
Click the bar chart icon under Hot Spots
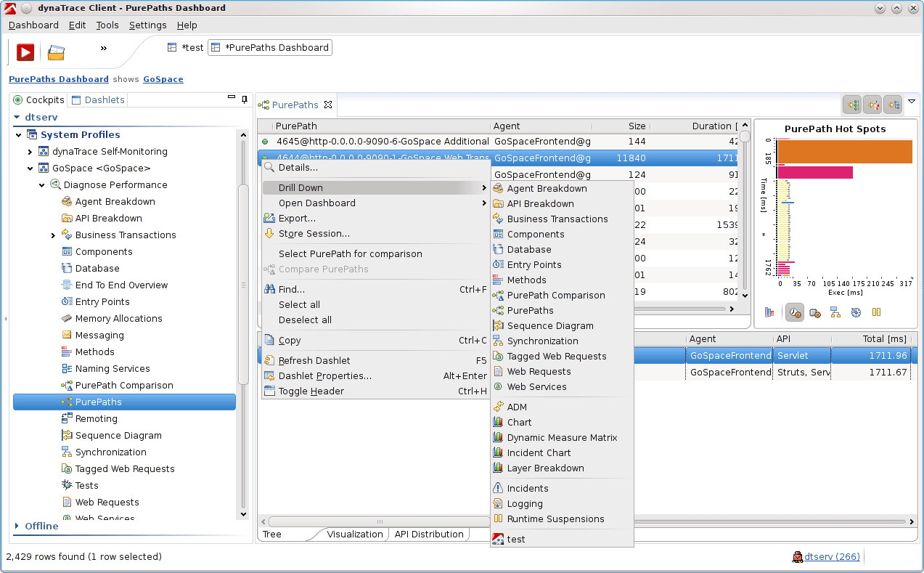[x=769, y=312]
